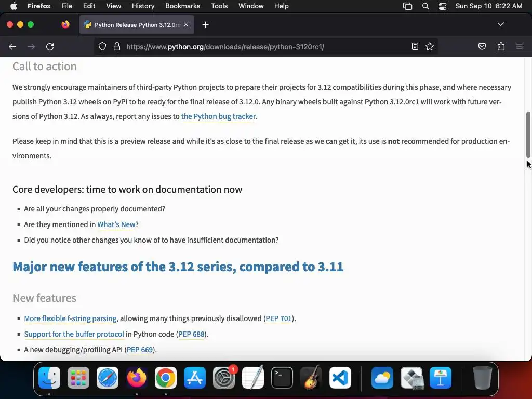Click the Major new features heading link
This screenshot has width=532, height=399.
[178, 267]
